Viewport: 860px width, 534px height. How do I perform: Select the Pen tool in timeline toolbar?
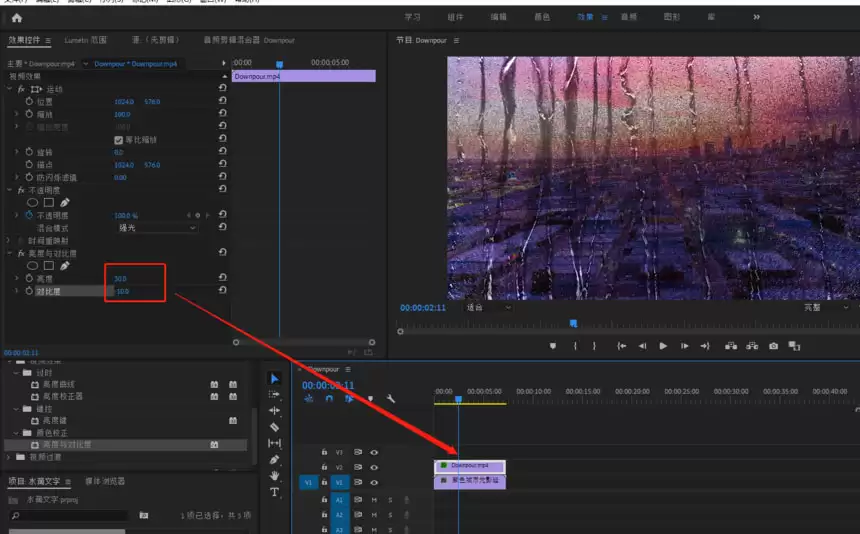click(x=275, y=459)
